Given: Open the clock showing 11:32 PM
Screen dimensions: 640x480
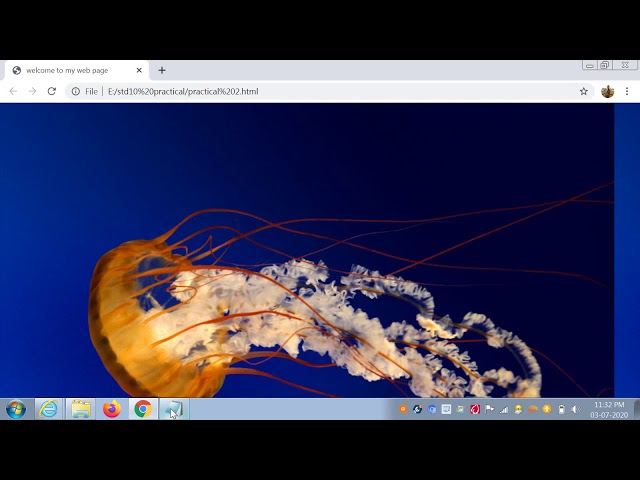Looking at the screenshot, I should pyautogui.click(x=608, y=409).
